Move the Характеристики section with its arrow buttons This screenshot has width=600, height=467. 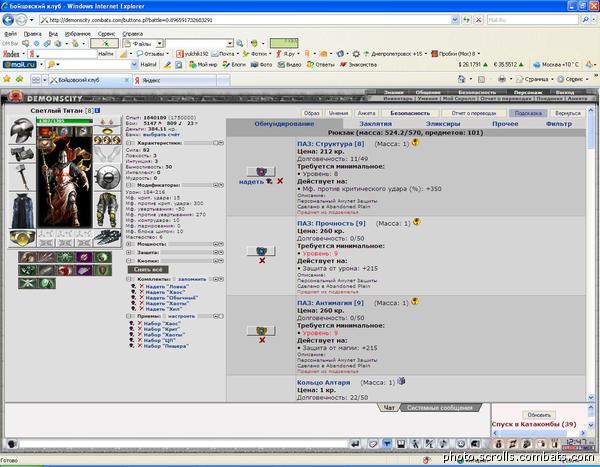218,143
